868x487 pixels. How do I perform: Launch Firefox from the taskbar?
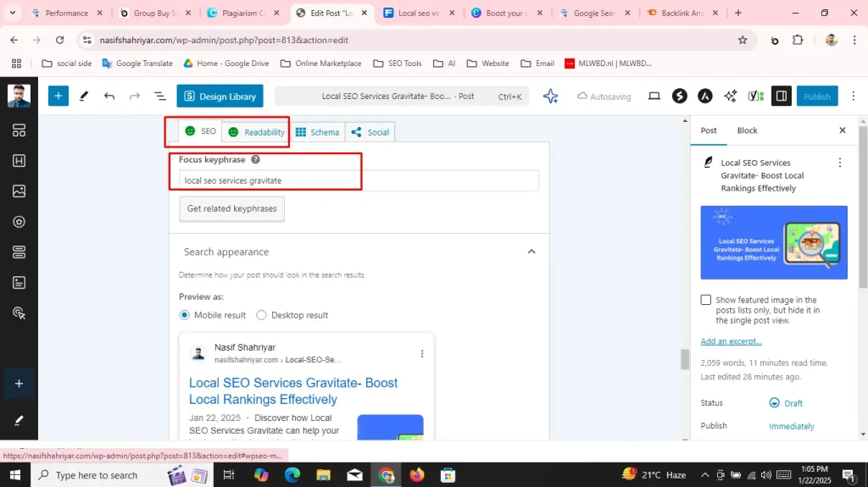(416, 475)
